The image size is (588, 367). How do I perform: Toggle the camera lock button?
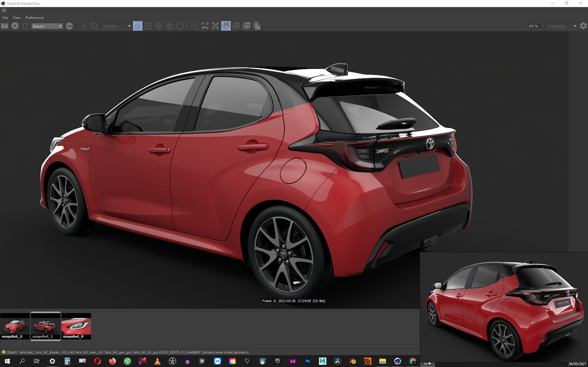coord(138,26)
